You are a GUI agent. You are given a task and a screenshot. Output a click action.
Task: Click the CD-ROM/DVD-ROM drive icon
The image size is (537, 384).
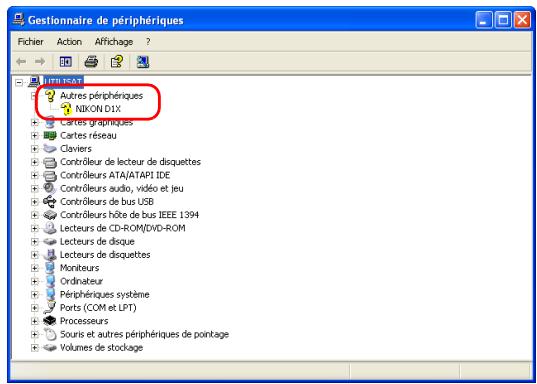point(50,228)
